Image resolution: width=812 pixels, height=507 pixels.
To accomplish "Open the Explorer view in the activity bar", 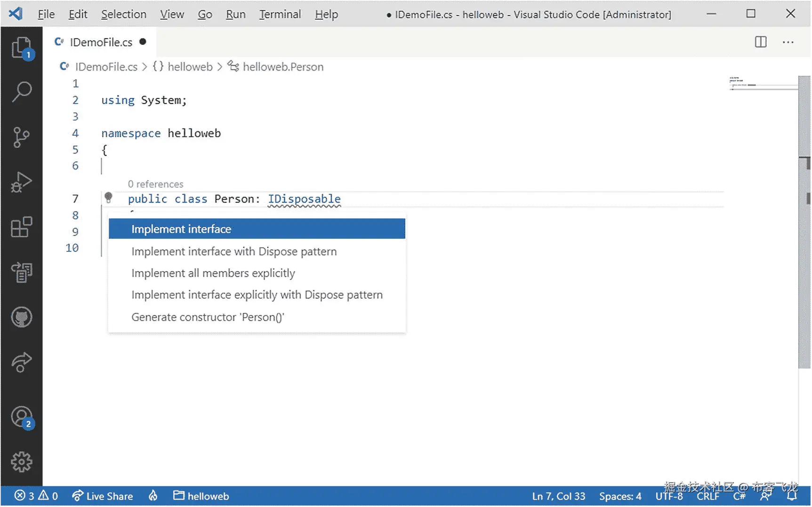I will pyautogui.click(x=22, y=48).
